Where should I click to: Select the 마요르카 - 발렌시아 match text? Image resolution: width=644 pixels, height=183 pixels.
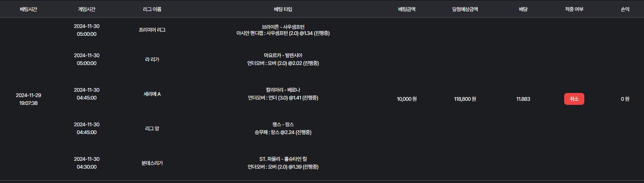pyautogui.click(x=283, y=55)
